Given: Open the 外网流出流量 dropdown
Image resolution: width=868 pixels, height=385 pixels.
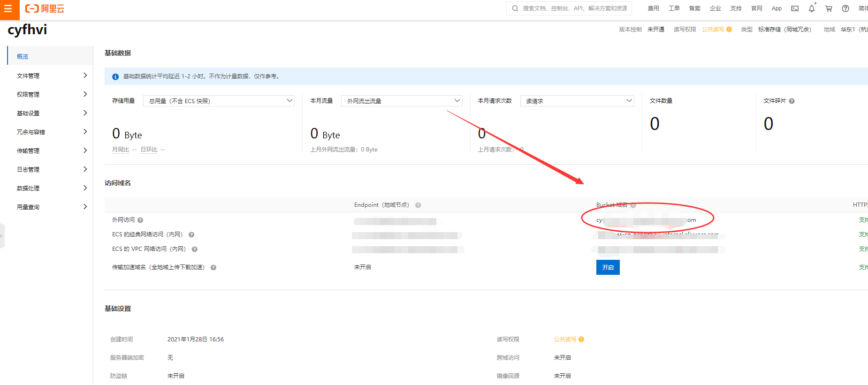Looking at the screenshot, I should 402,101.
